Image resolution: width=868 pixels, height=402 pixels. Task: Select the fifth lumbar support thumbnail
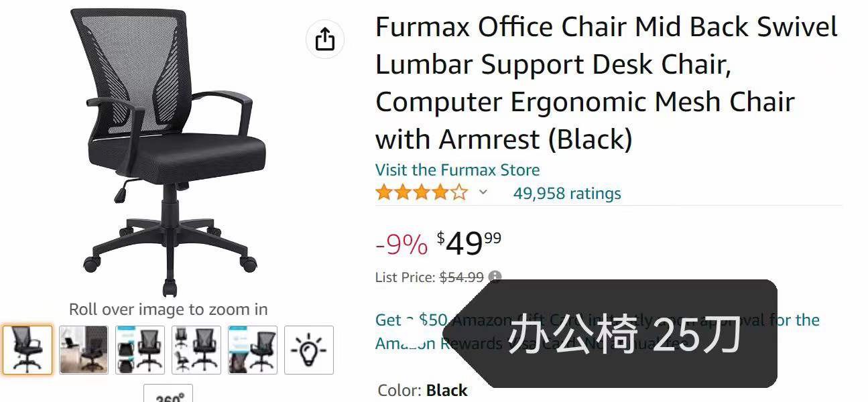pos(253,350)
